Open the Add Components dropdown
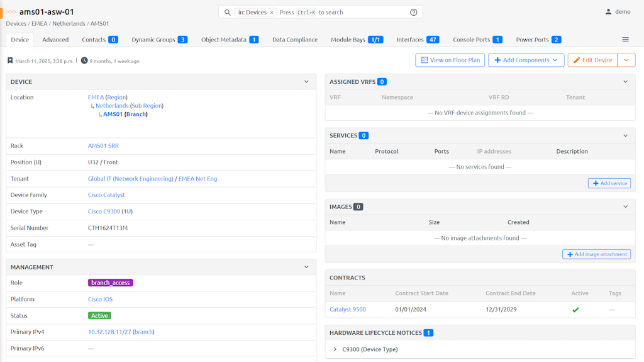 [526, 60]
